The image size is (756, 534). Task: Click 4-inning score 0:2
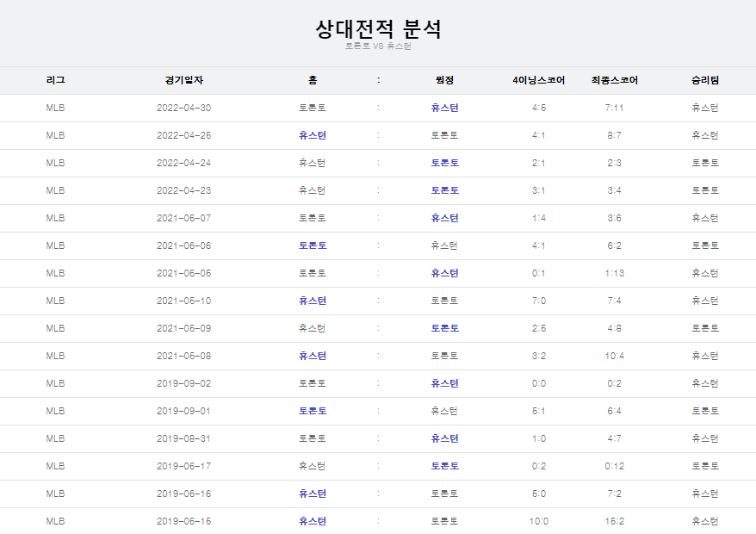(539, 466)
